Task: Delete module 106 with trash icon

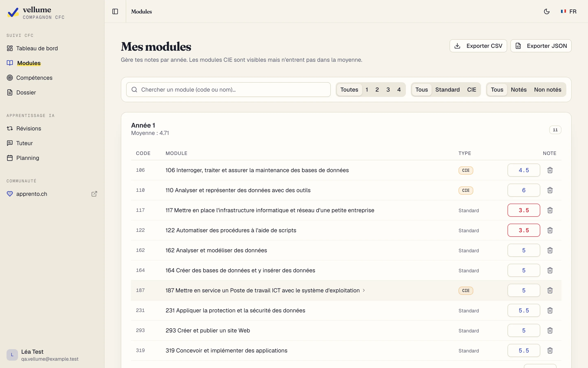Action: pos(550,170)
